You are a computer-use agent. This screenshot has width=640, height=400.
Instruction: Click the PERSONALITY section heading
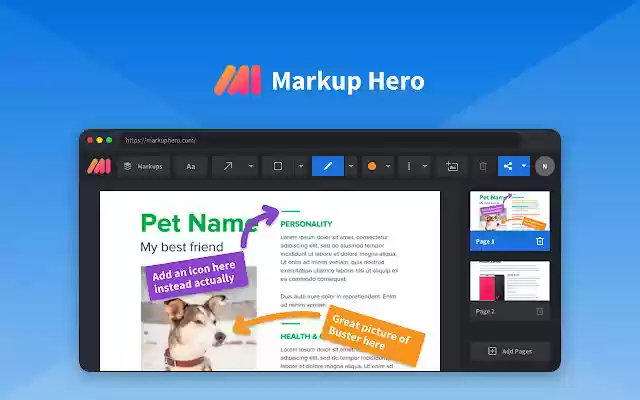coord(306,224)
